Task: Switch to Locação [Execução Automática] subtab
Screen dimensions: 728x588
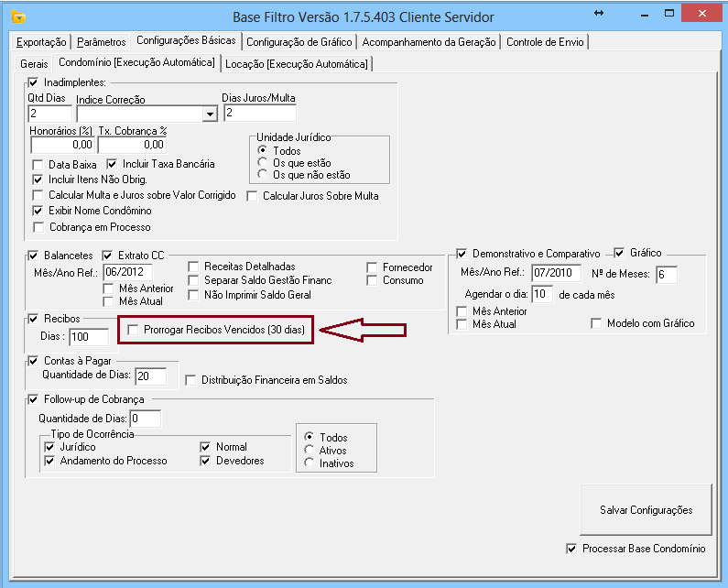Action: click(x=297, y=63)
